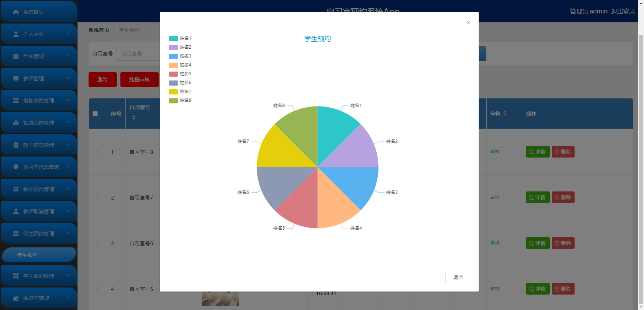Screen dimensions: 644x310
Task: Expand the 个人中心 menu chevron
Action: pos(67,34)
